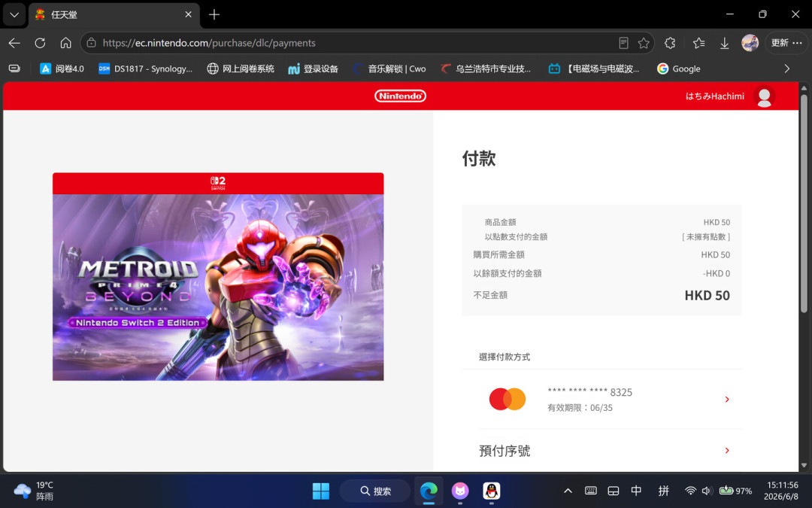Show more bookmarks chevron
The image size is (812, 508).
tap(786, 68)
